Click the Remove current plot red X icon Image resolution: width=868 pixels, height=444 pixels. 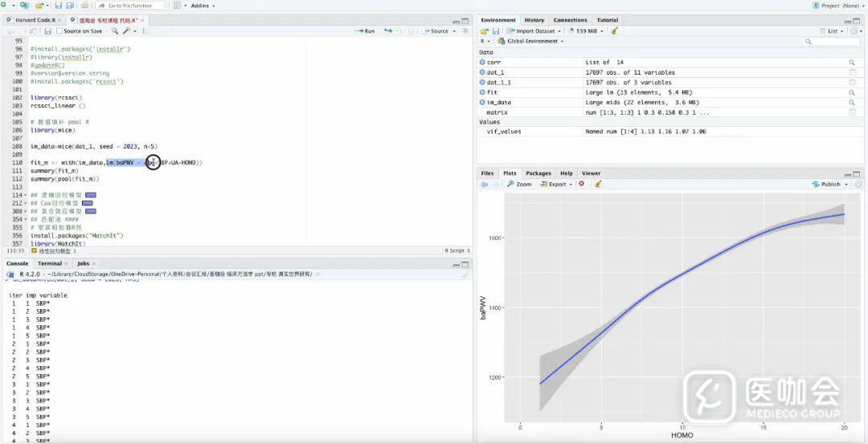[x=581, y=184]
